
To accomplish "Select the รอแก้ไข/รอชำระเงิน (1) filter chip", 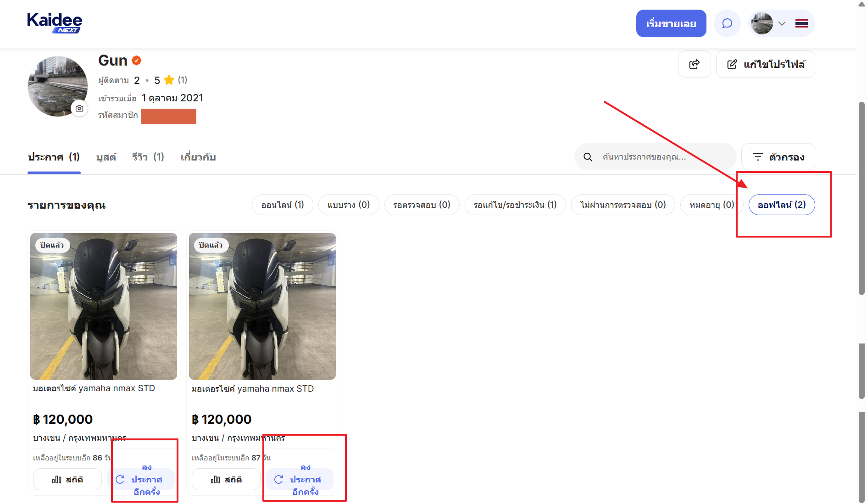I will [x=515, y=205].
